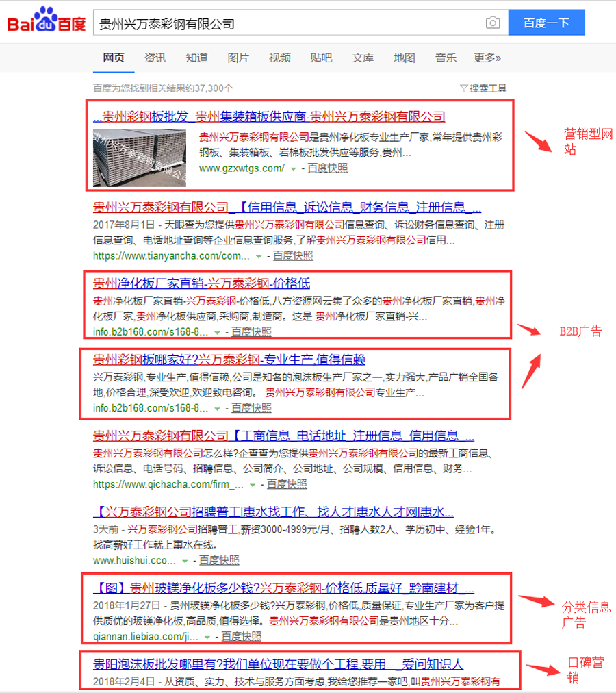The height and width of the screenshot is (693, 616).
Task: Open the 音乐 tab
Action: [x=446, y=58]
